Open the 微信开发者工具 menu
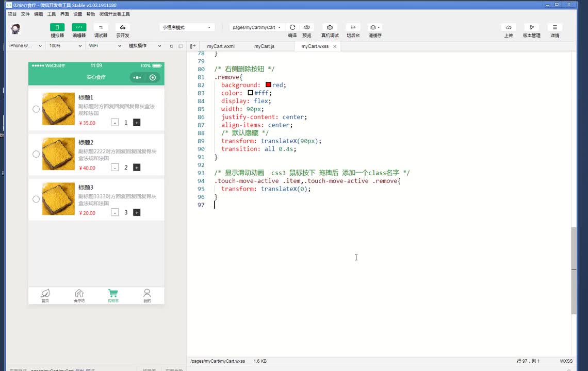This screenshot has width=588, height=371. [115, 14]
